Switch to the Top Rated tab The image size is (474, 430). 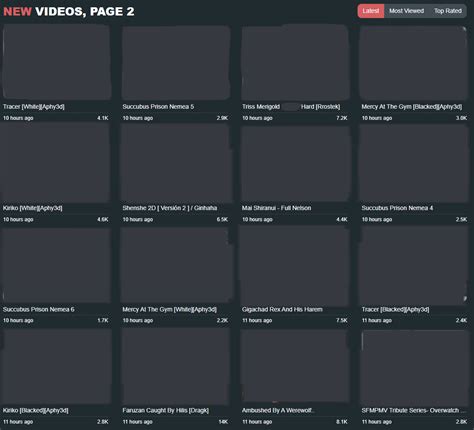click(448, 11)
